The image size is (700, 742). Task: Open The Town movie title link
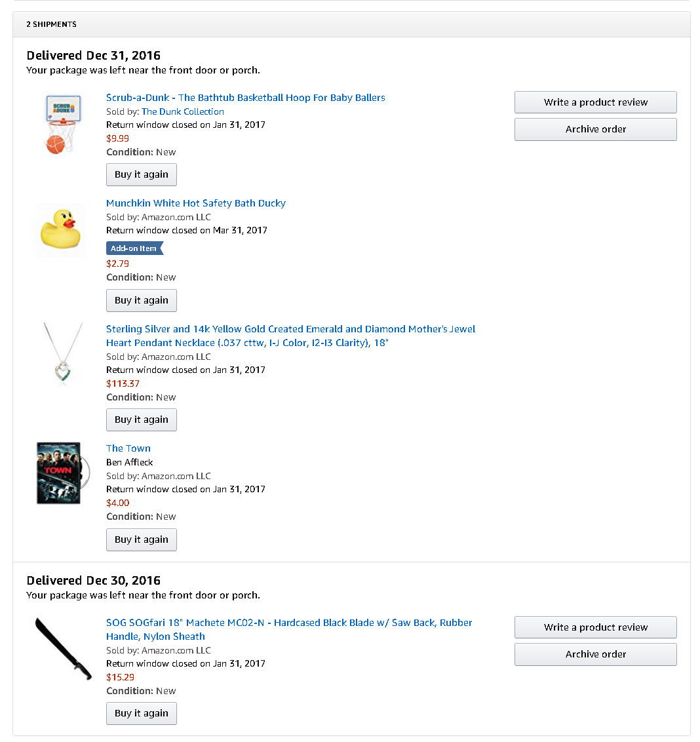[128, 448]
